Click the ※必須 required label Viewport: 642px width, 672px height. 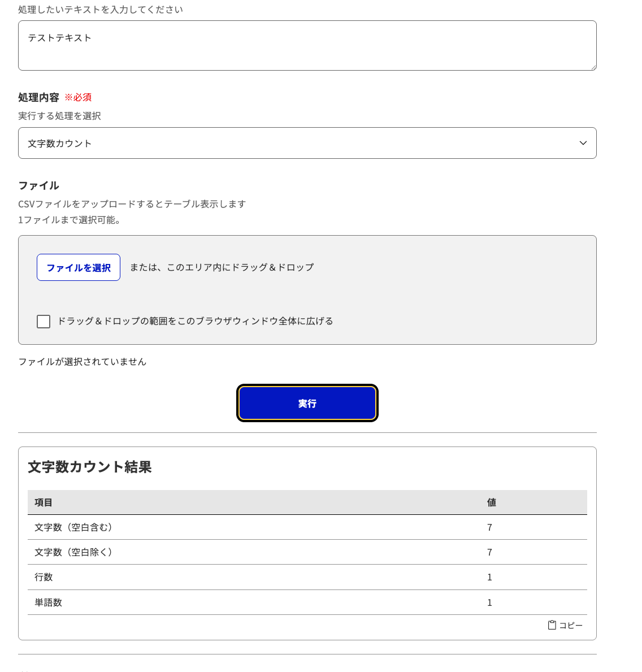point(79,97)
